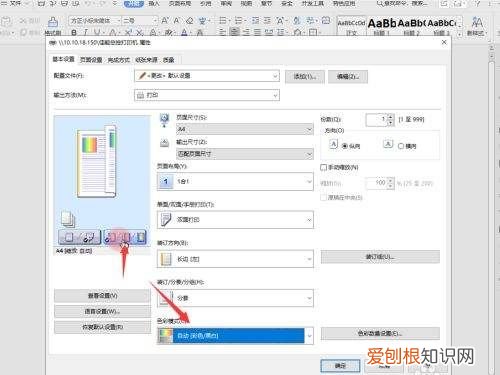Select the Heading 1 (标题 1) style
The image size is (500, 375).
tap(382, 26)
